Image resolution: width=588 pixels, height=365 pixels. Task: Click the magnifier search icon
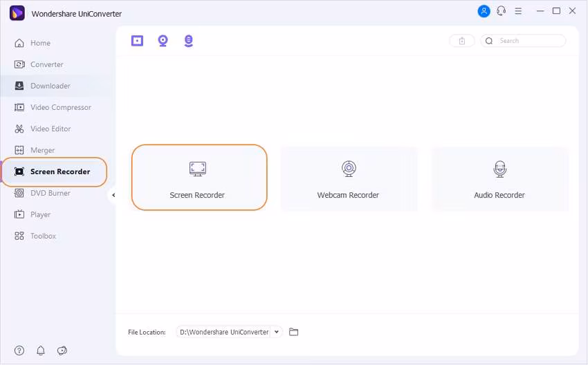489,41
